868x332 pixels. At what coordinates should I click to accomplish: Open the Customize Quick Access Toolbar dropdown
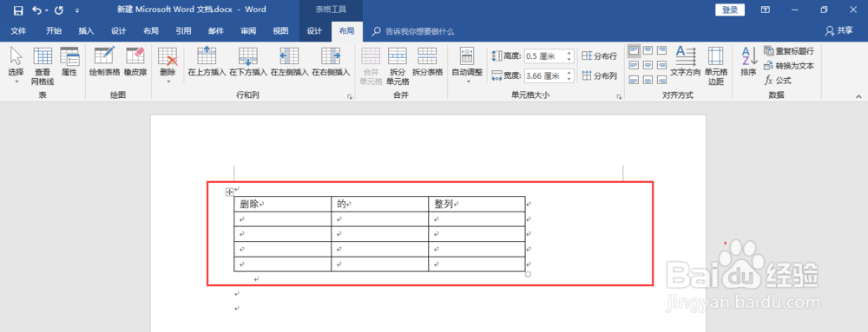[76, 10]
